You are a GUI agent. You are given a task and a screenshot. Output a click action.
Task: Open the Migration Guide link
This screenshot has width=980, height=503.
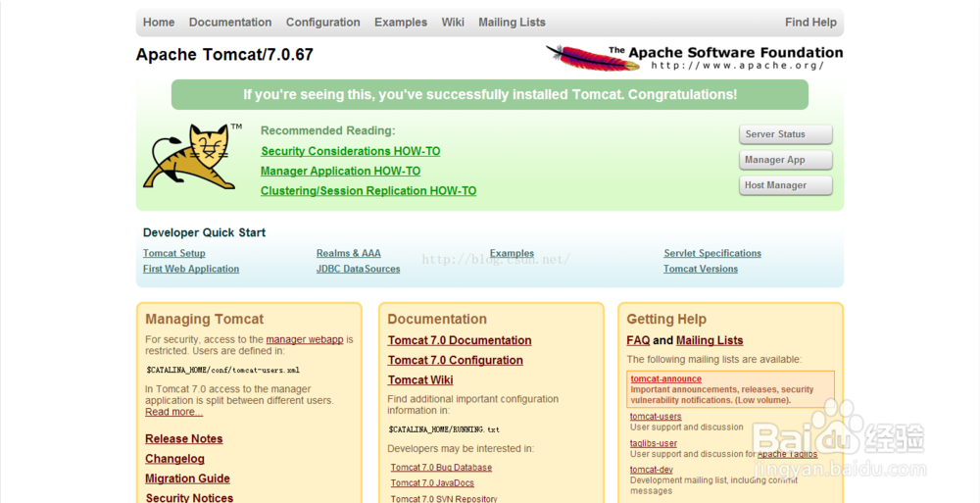point(187,478)
